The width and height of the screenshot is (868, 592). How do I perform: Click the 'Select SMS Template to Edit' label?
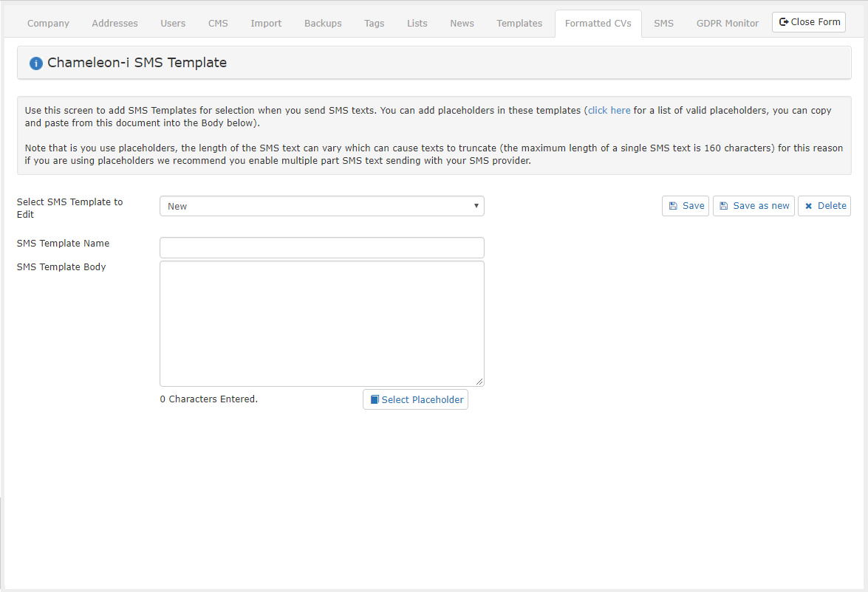pos(69,208)
